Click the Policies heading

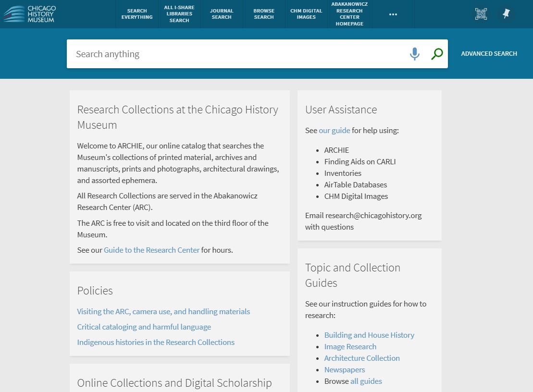point(95,291)
